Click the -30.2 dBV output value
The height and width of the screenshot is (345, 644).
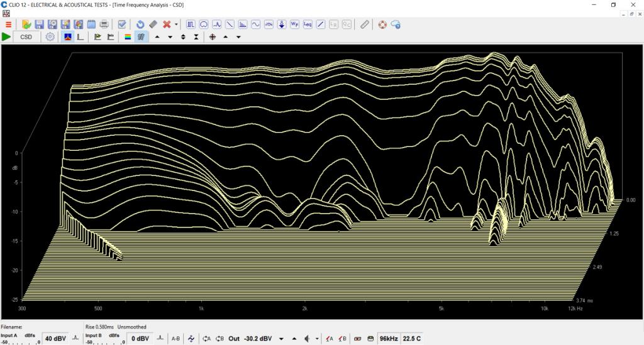point(258,339)
